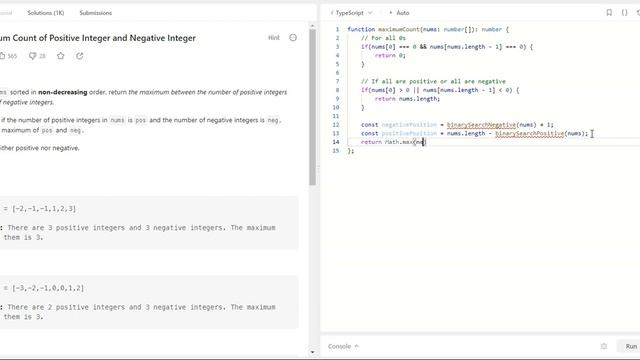Click the icon left of the Run button
The height and width of the screenshot is (360, 640).
coord(604,346)
